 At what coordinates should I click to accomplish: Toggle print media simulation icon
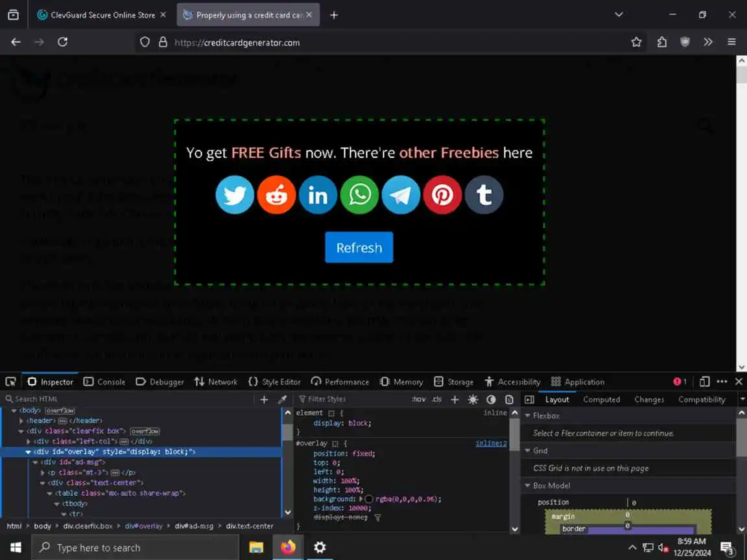pyautogui.click(x=509, y=399)
